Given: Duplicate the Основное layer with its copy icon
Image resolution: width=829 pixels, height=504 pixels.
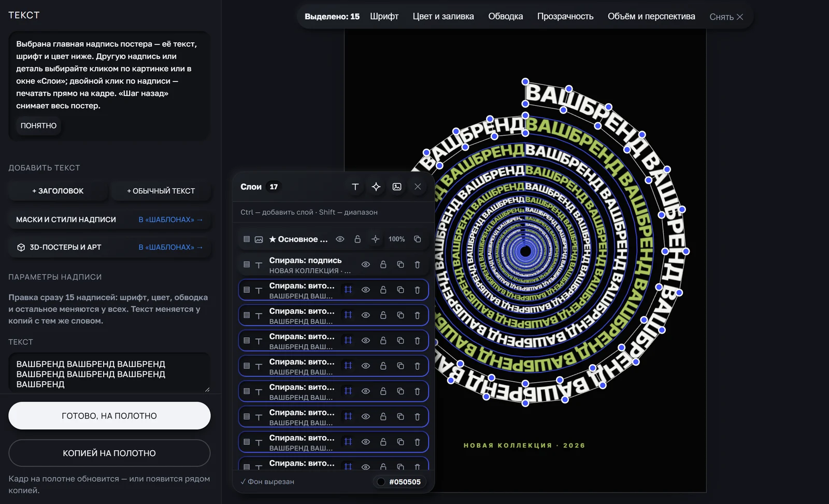Looking at the screenshot, I should (418, 239).
